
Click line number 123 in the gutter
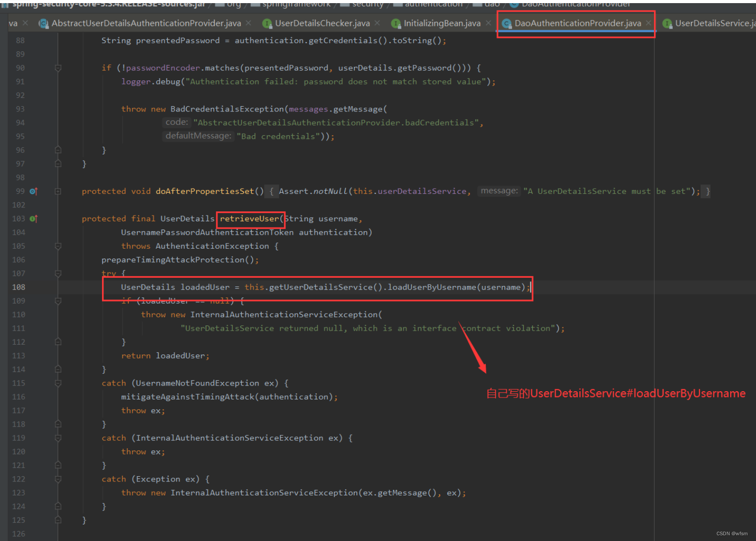[19, 493]
